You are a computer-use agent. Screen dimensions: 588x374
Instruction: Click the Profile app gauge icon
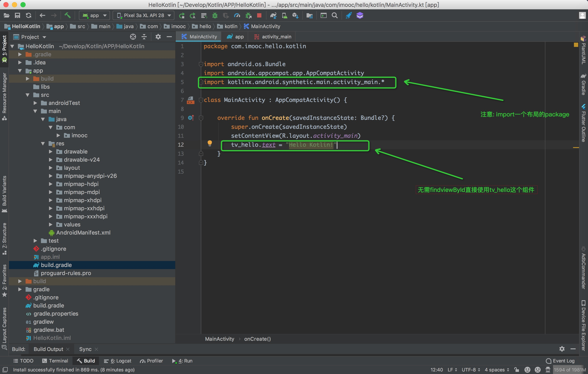pyautogui.click(x=237, y=16)
